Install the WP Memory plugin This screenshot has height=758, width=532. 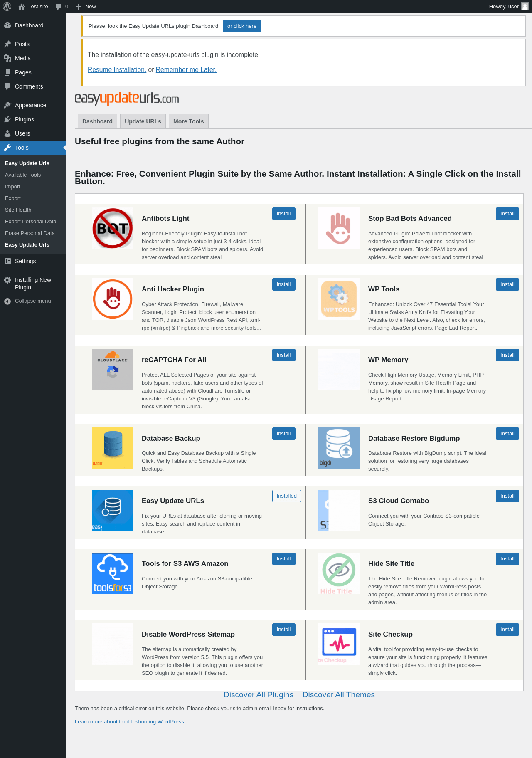click(x=507, y=355)
